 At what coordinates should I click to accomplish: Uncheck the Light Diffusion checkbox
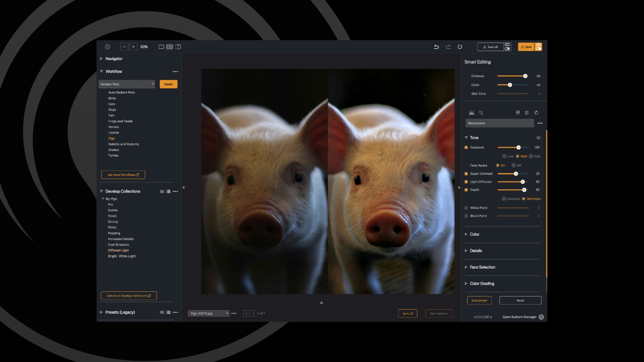[466, 182]
